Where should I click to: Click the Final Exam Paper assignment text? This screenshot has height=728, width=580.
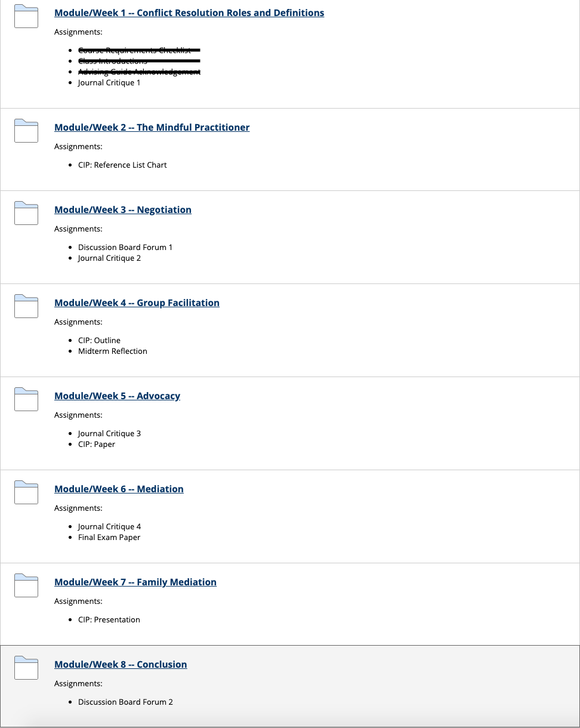(x=109, y=538)
